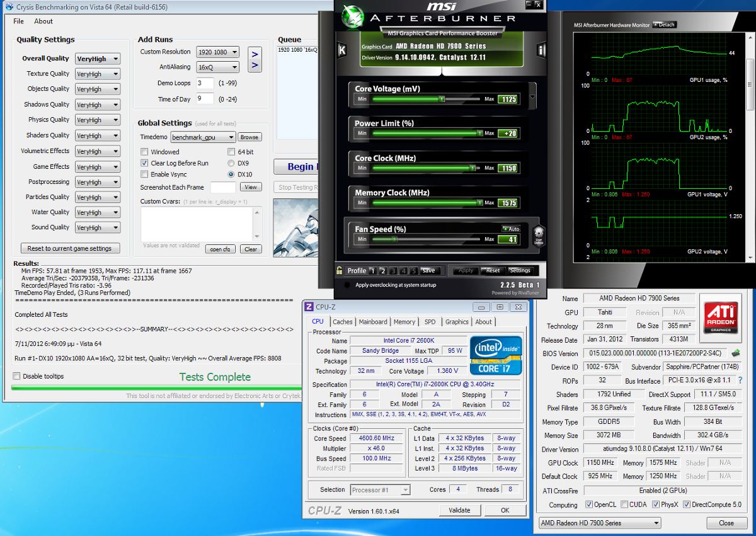Click the Custom Cvars text area
The width and height of the screenshot is (756, 536).
pos(201,225)
